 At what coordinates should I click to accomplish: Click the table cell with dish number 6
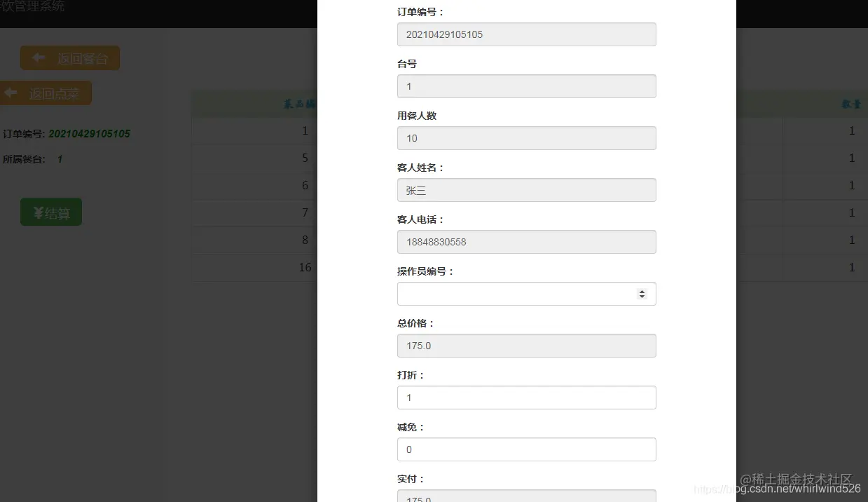(255, 185)
